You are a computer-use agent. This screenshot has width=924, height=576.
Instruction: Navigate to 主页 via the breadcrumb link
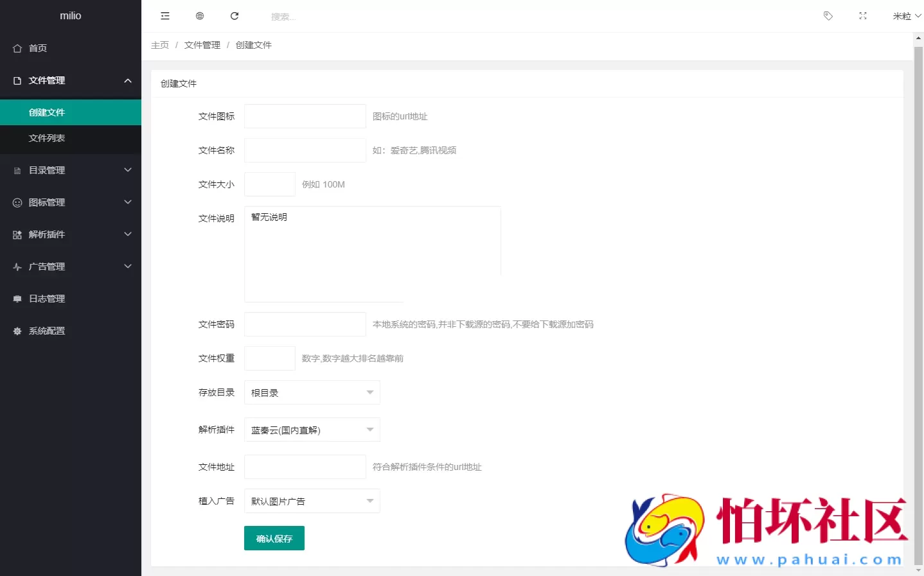coord(160,45)
